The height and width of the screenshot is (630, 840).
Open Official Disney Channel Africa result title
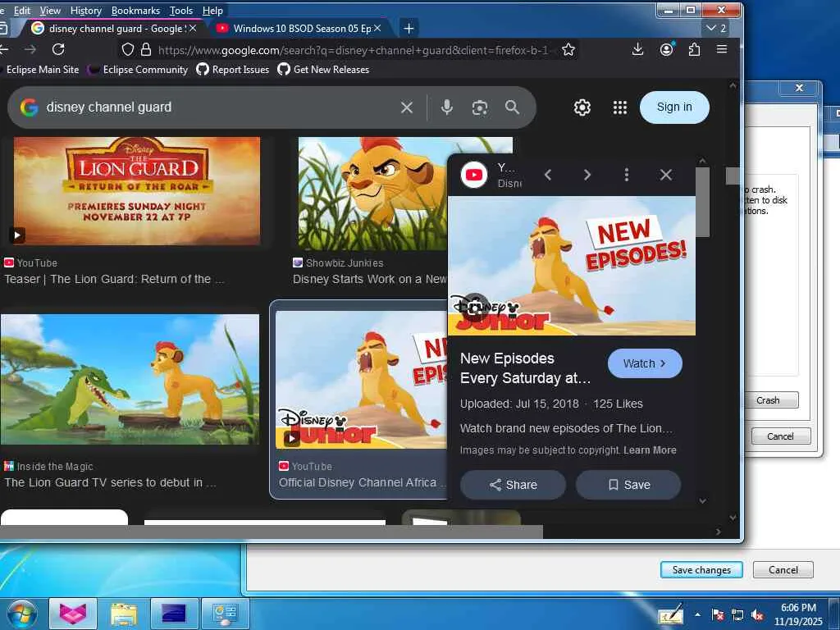coord(362,482)
